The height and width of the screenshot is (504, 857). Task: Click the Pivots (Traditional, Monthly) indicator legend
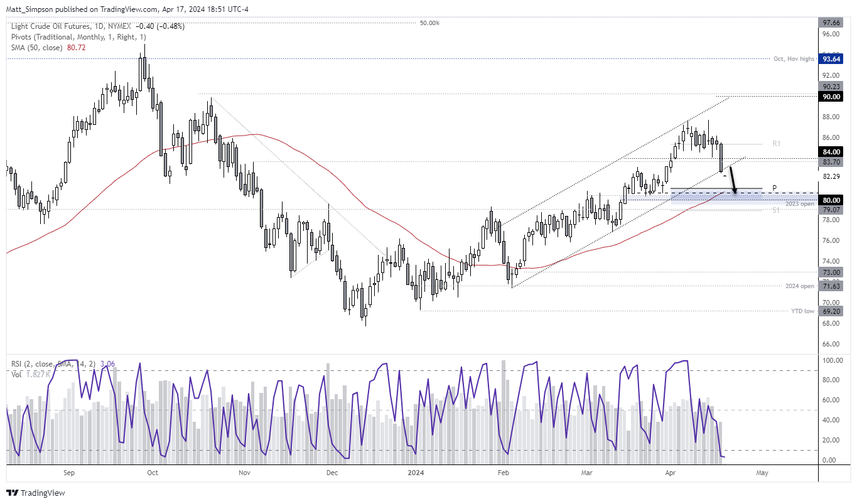pyautogui.click(x=78, y=37)
